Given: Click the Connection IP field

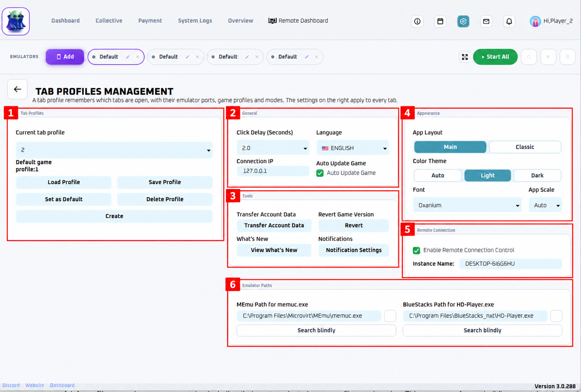Looking at the screenshot, I should point(273,171).
